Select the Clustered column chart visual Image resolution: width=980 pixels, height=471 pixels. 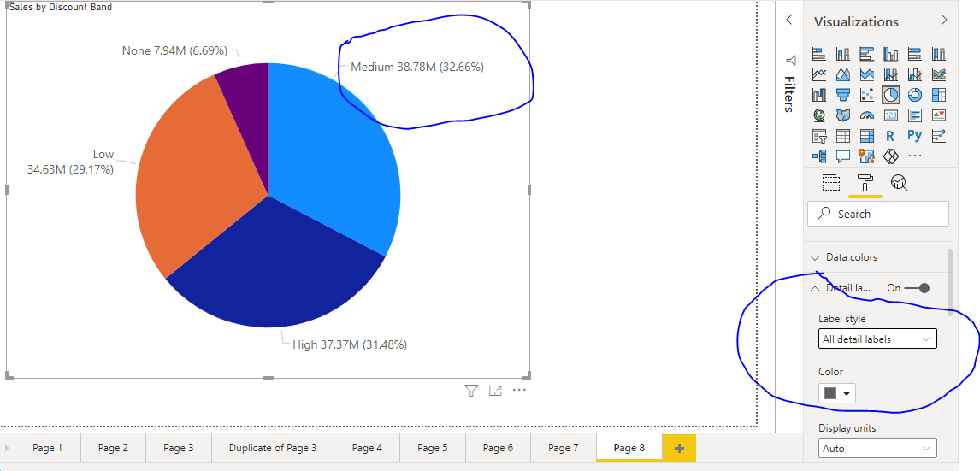[x=890, y=54]
